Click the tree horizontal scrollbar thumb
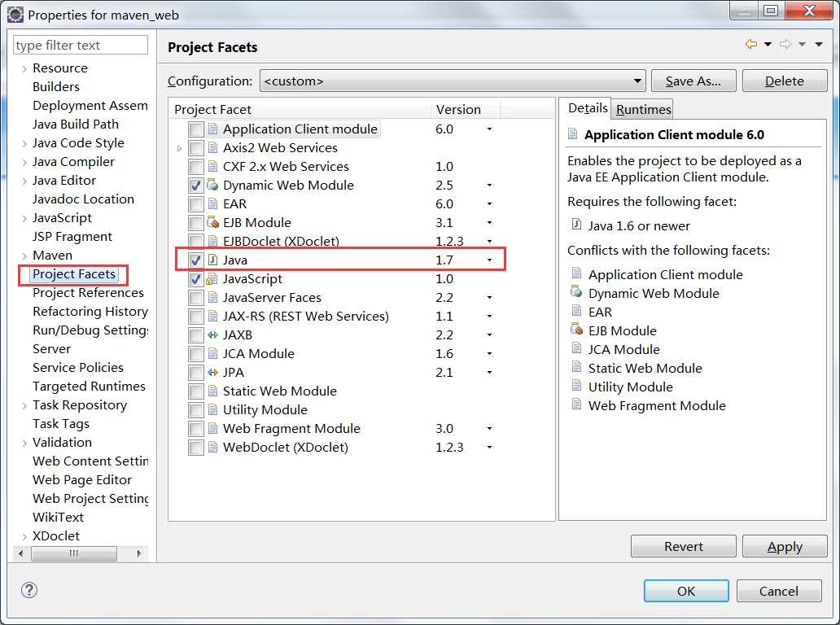The image size is (840, 625). tap(74, 553)
